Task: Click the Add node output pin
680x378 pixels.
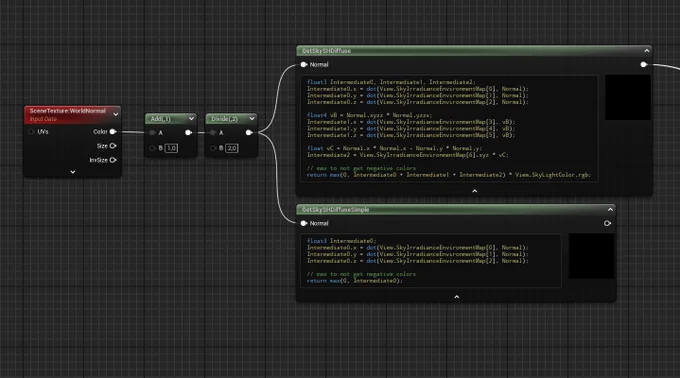Action: [188, 133]
